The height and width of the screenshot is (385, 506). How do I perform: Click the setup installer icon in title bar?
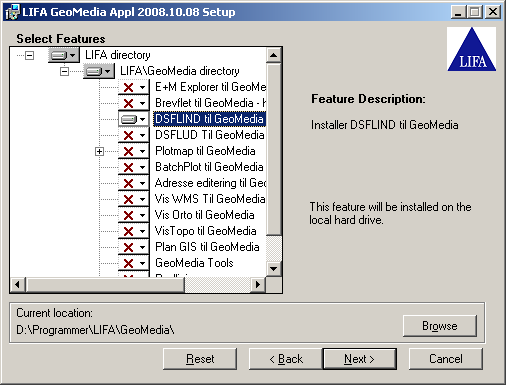pyautogui.click(x=12, y=12)
